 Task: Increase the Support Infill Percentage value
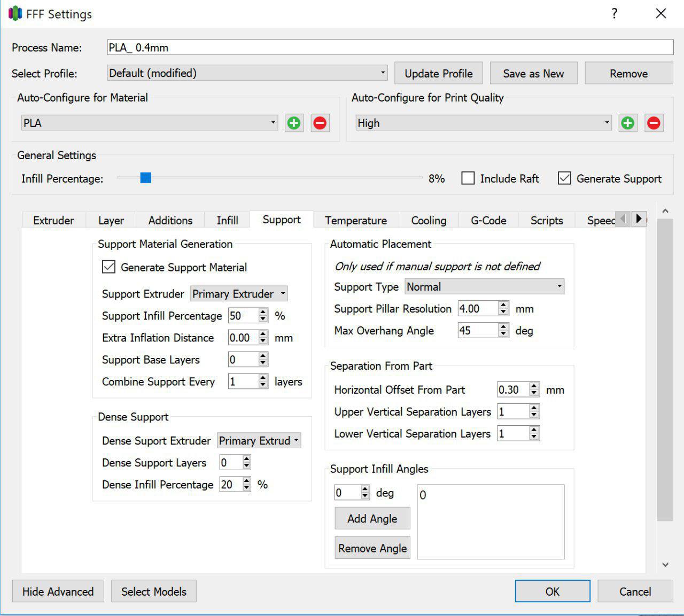point(263,313)
